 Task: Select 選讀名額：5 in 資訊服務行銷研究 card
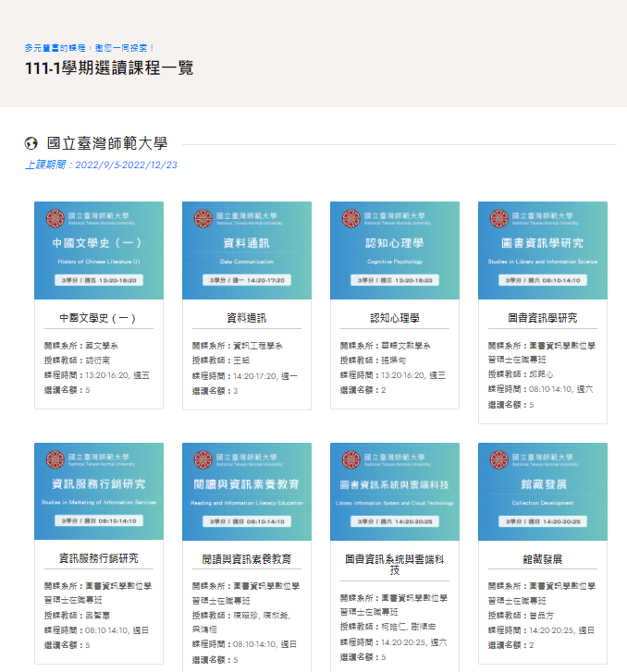coord(67,645)
